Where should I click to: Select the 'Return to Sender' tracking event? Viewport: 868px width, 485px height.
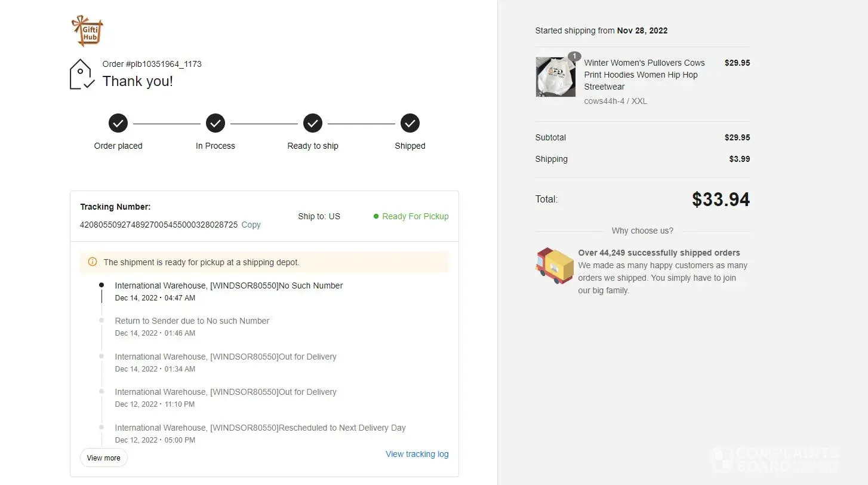(192, 321)
